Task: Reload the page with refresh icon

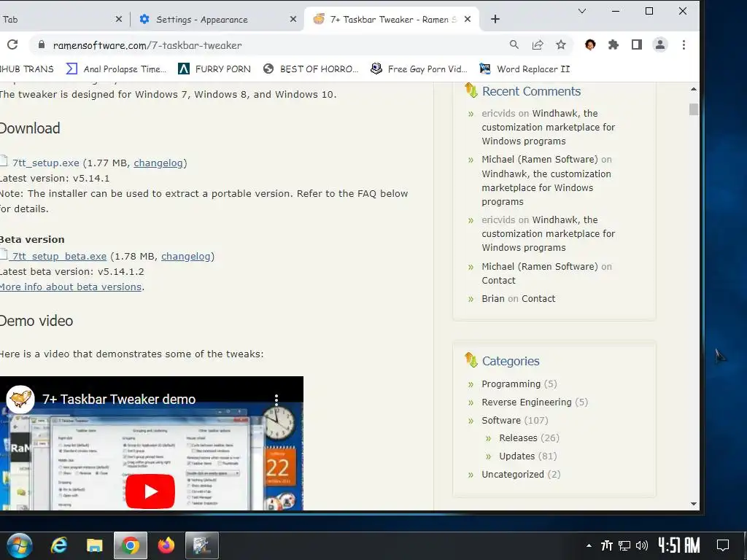Action: click(13, 44)
